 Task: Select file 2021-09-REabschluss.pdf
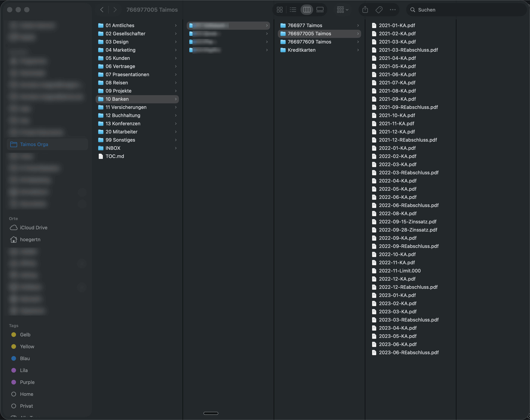coord(411,107)
